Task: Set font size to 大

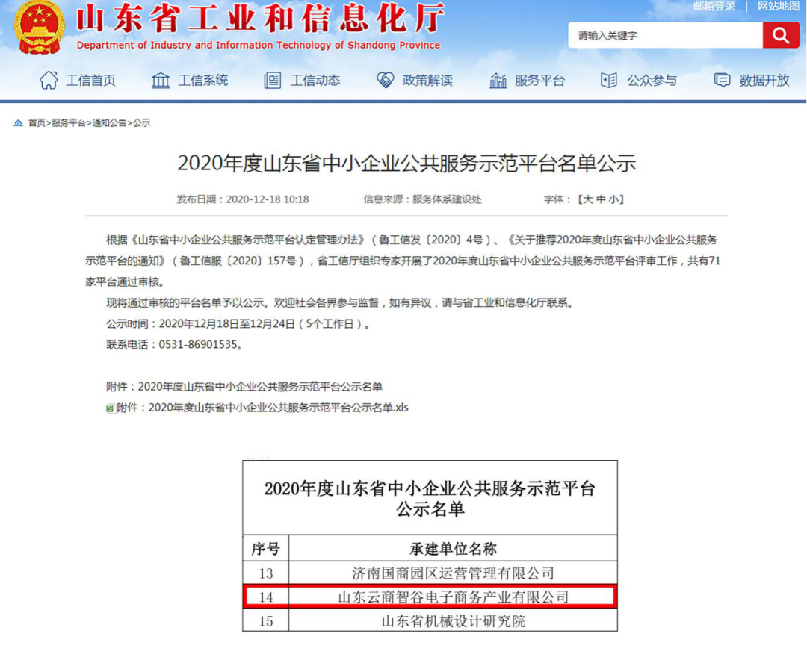Action: (587, 199)
